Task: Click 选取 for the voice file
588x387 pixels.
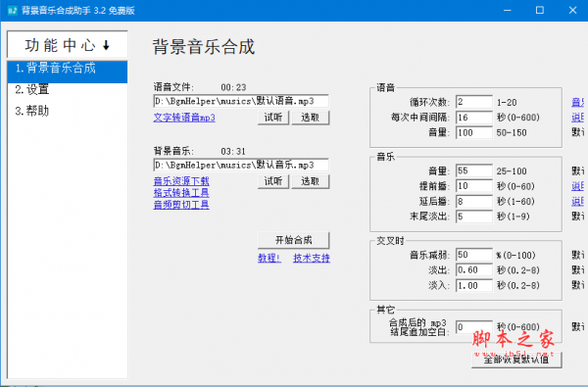Action: [311, 118]
